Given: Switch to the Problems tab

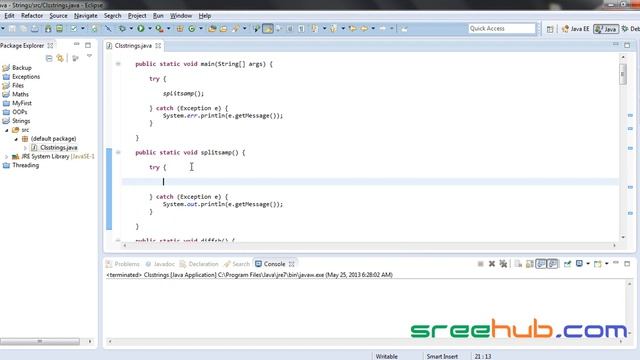Looking at the screenshot, I should click(x=123, y=264).
